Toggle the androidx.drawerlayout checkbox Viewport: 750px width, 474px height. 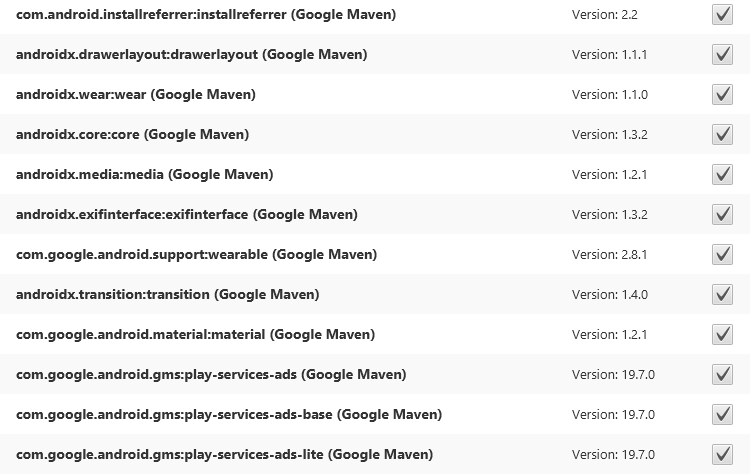[722, 55]
